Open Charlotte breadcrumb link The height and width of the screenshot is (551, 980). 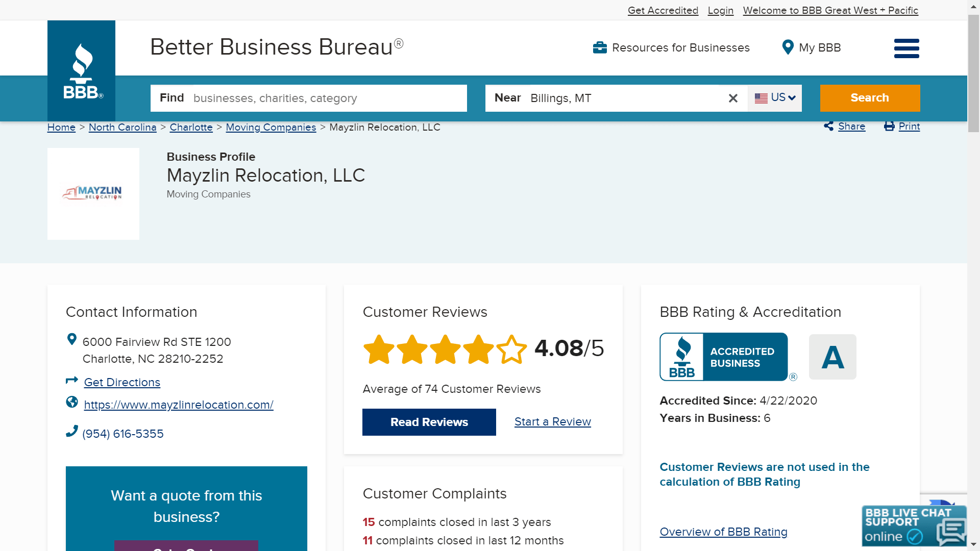click(191, 127)
